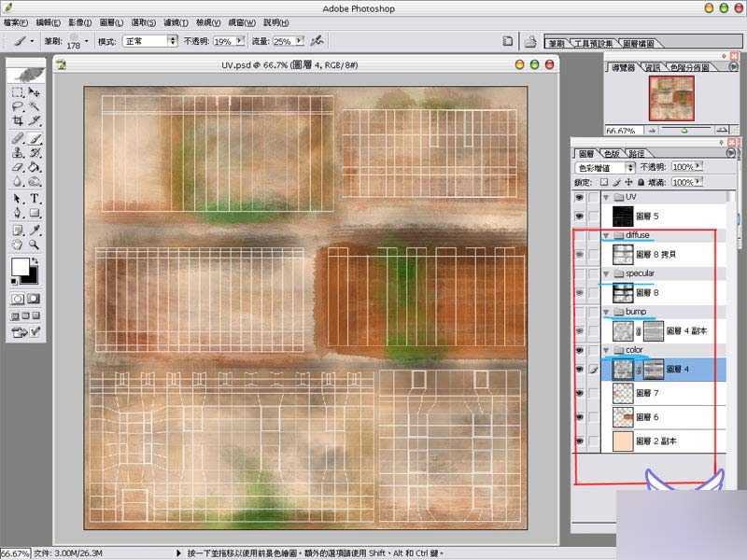747x560 pixels.
Task: Toggle visibility of 圖層 8 layer
Action: click(579, 292)
